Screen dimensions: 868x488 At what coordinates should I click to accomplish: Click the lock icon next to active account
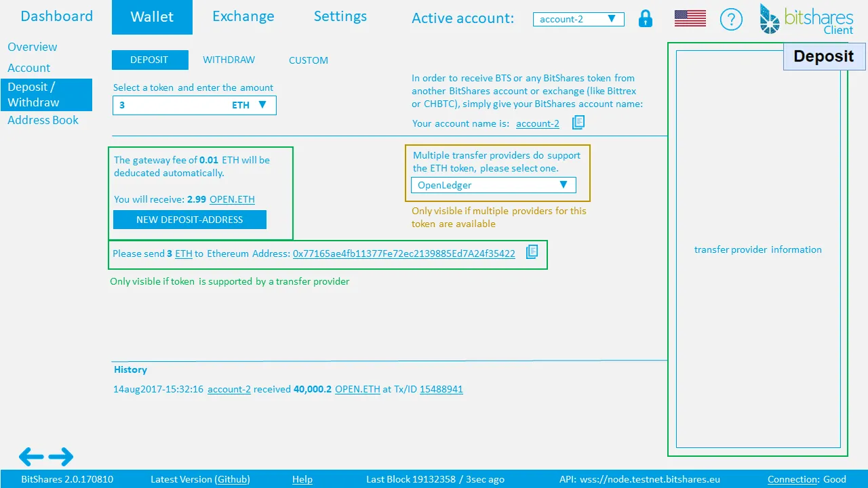(646, 18)
